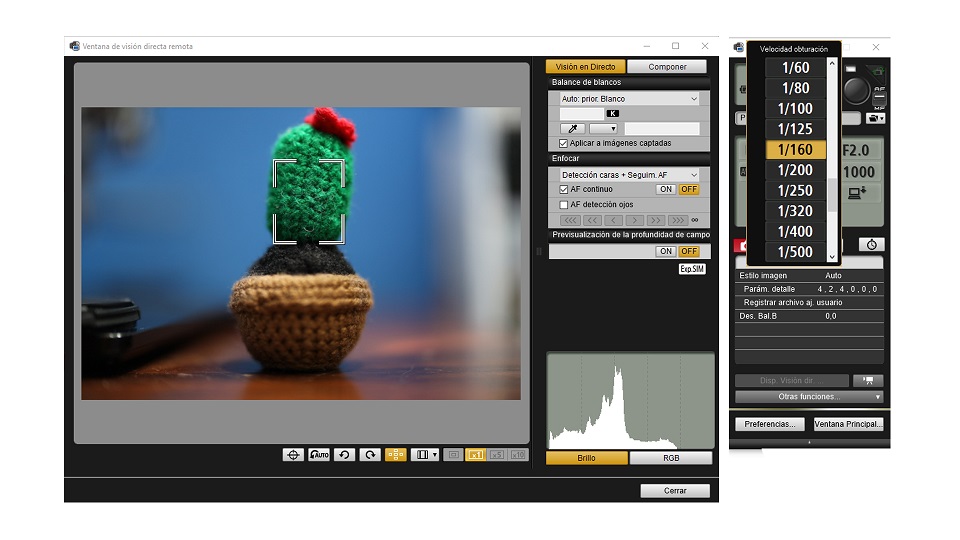960x540 pixels.
Task: Pick white balance with the eyedropper tool
Action: click(x=573, y=129)
